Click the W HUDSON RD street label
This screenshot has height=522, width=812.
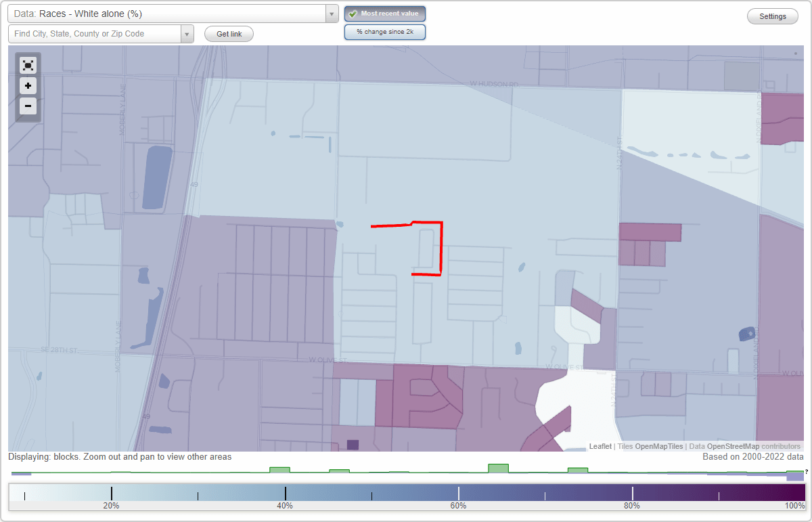(494, 84)
